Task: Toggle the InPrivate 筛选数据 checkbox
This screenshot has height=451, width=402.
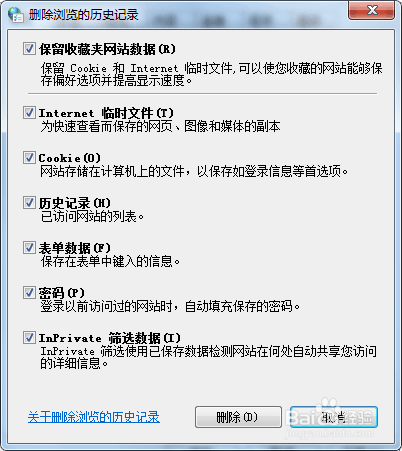Action: (29, 337)
